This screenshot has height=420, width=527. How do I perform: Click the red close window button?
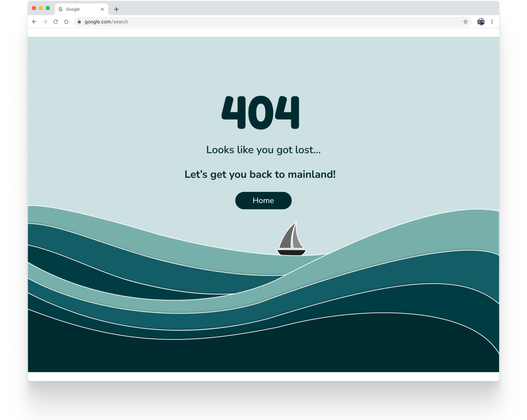tap(34, 8)
